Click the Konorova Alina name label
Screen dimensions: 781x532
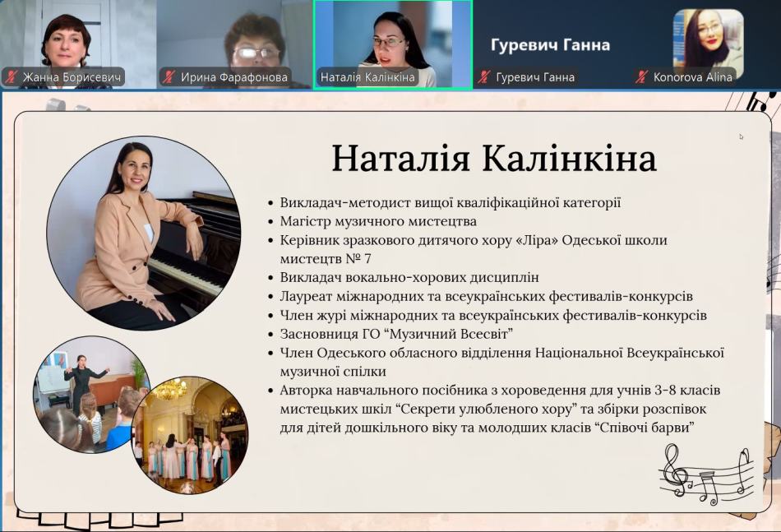692,77
